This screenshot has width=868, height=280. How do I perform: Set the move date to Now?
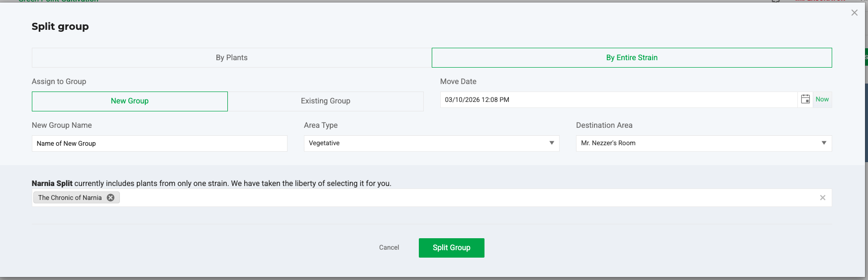(822, 99)
